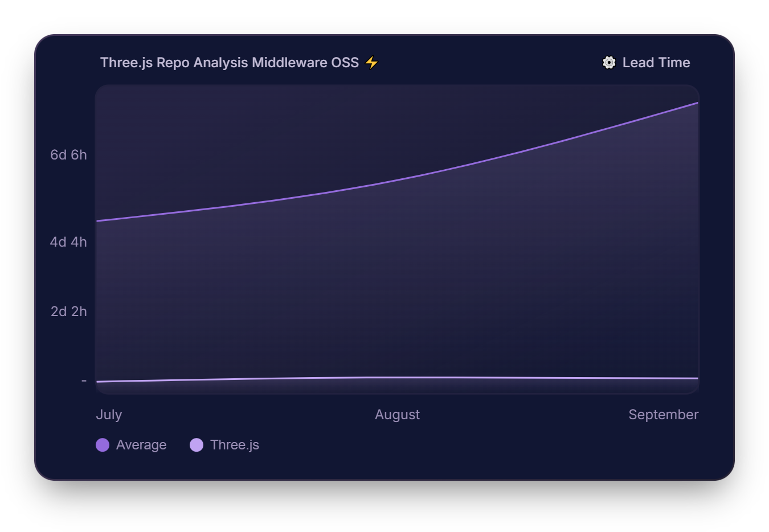Toggle the Three.js legend entry

point(224,445)
